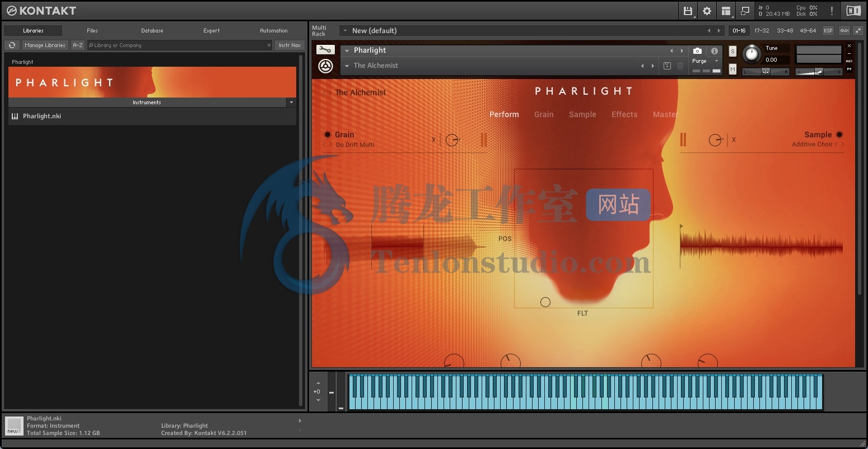868x449 pixels.
Task: Open the Sample page tab
Action: 582,114
